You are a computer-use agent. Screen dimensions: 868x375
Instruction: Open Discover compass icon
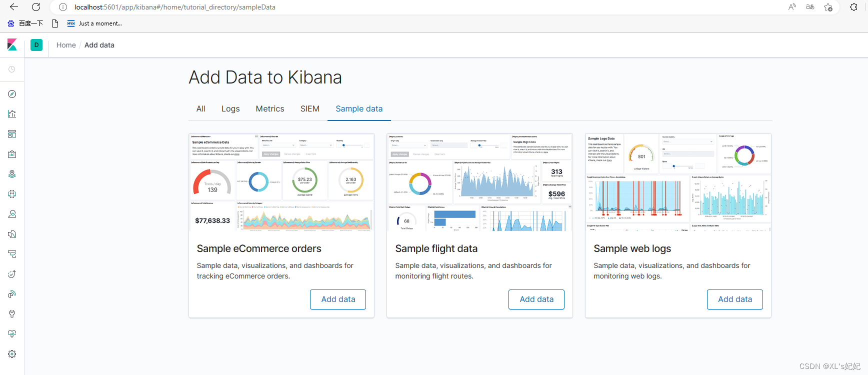pos(12,94)
